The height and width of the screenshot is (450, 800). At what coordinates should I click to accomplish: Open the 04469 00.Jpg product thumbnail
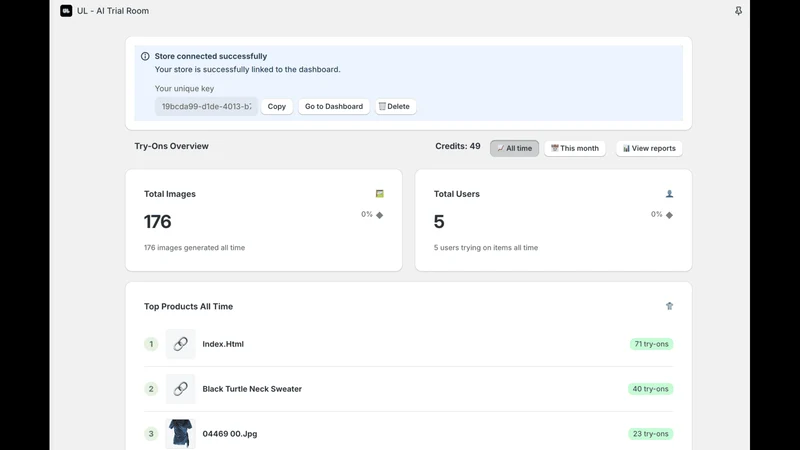(181, 434)
